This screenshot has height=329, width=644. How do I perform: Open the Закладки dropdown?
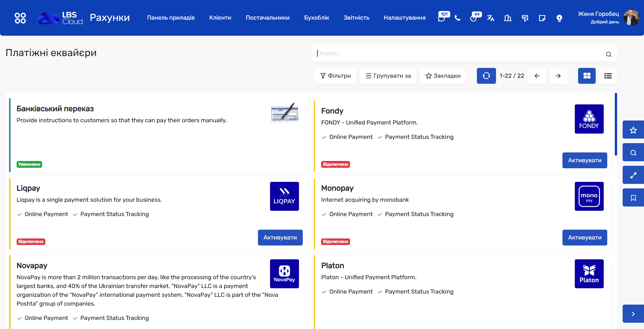pyautogui.click(x=443, y=76)
